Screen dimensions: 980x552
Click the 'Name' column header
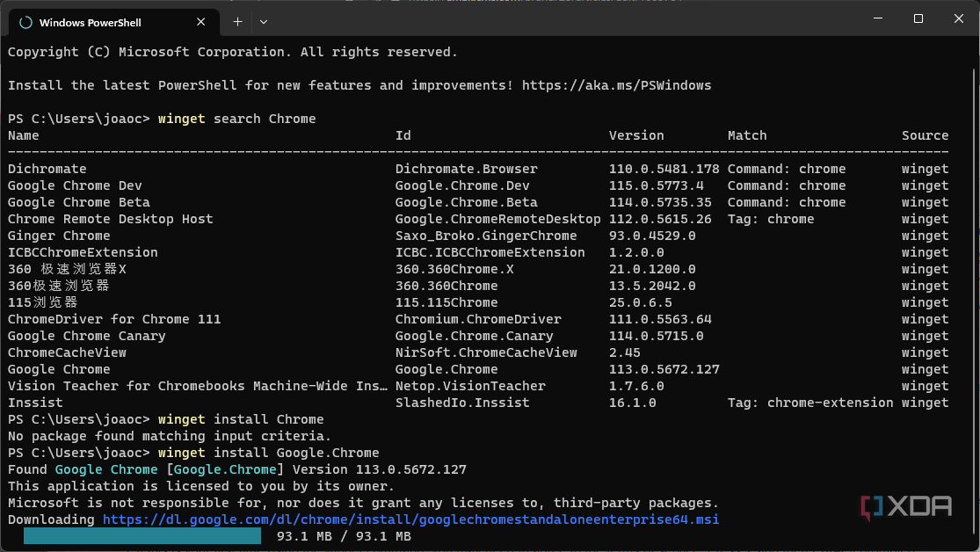(x=23, y=135)
